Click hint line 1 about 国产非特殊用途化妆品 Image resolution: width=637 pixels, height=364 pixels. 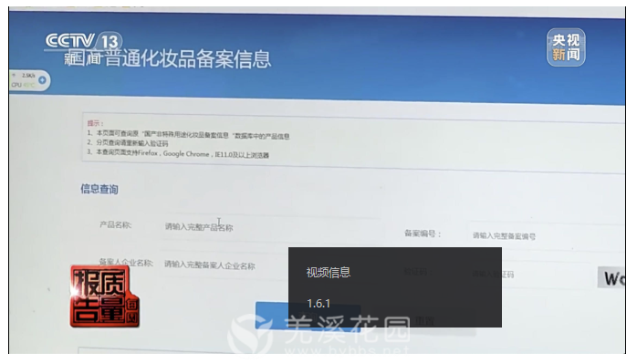pos(188,134)
